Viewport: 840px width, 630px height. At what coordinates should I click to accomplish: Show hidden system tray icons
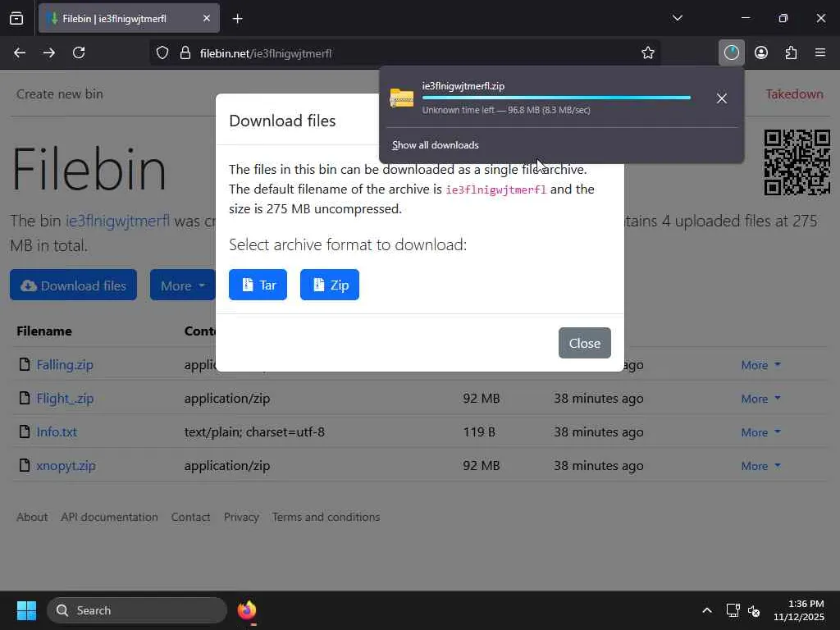tap(706, 610)
